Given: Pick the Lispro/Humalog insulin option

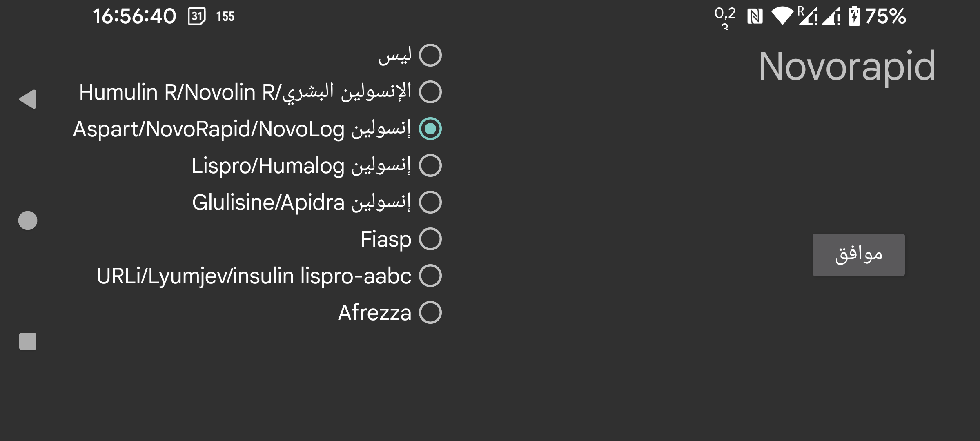Looking at the screenshot, I should 430,165.
